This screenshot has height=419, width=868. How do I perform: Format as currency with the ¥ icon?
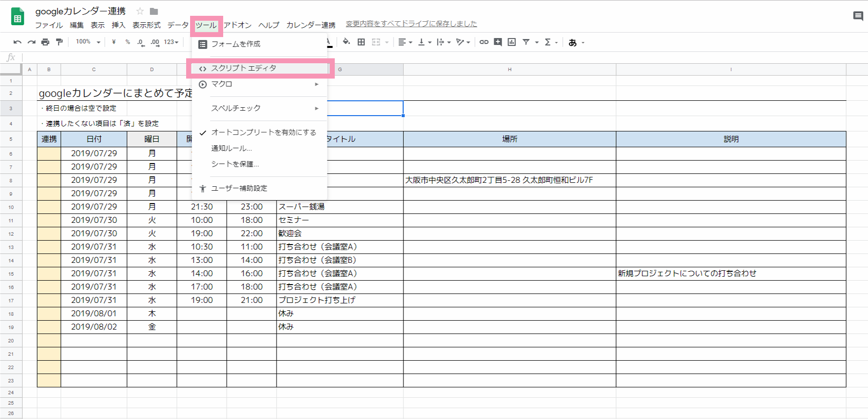click(114, 42)
